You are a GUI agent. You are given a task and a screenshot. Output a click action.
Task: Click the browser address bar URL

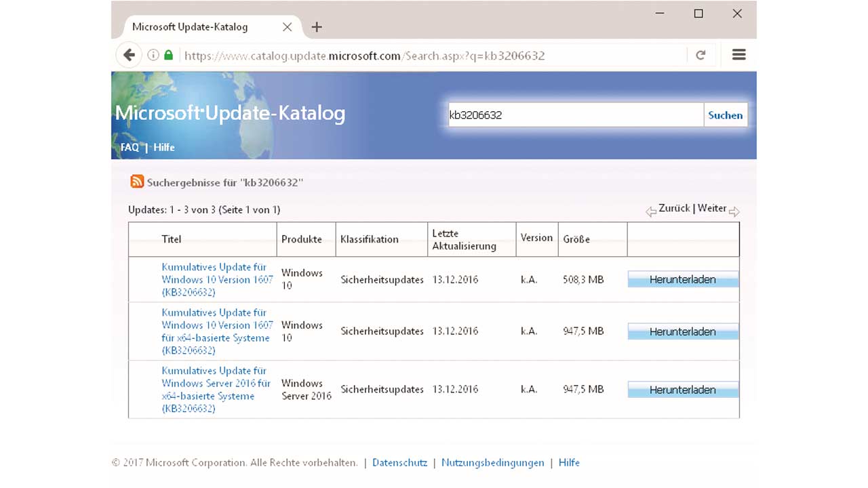pyautogui.click(x=365, y=56)
